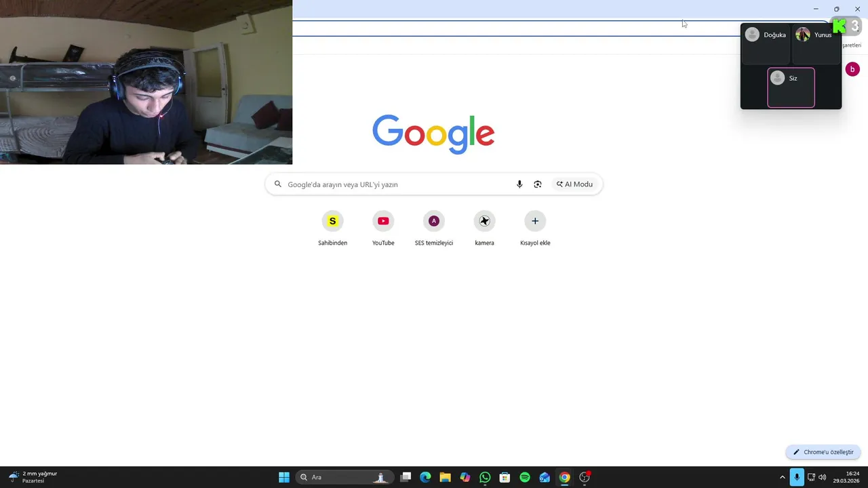Open Microsoft Store from the taskbar
The image size is (868, 488).
[x=505, y=477]
